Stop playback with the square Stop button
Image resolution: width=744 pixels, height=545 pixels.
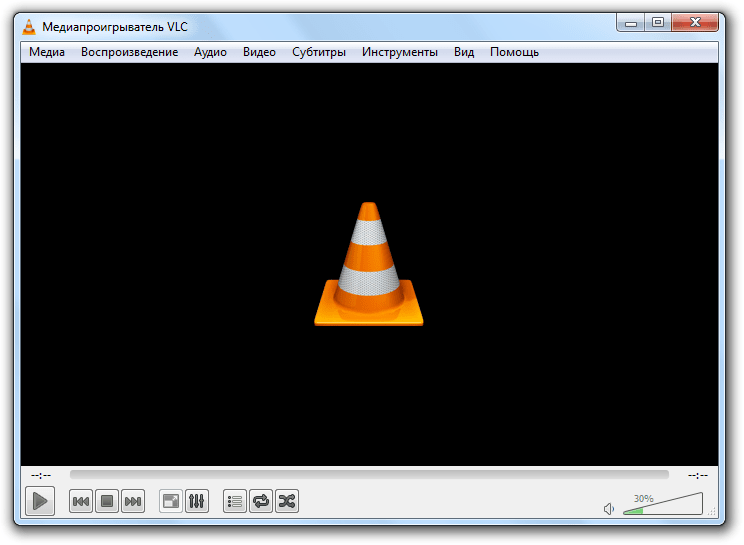pos(107,501)
